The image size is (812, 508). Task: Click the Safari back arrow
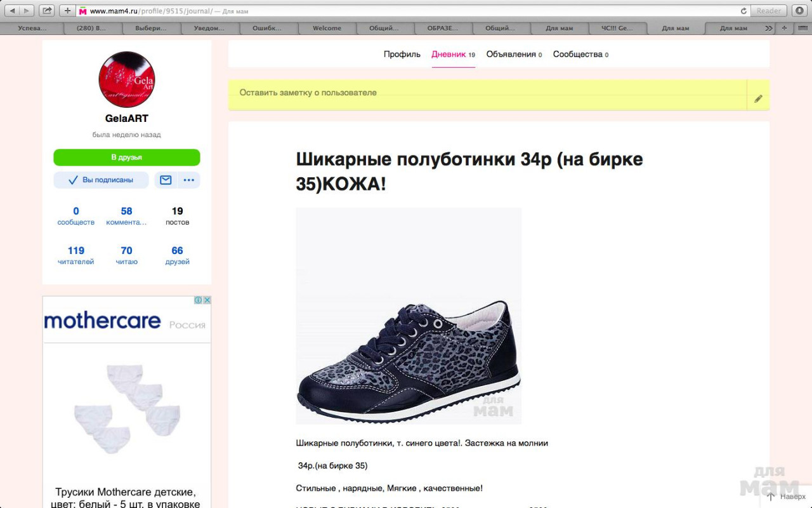[x=11, y=11]
